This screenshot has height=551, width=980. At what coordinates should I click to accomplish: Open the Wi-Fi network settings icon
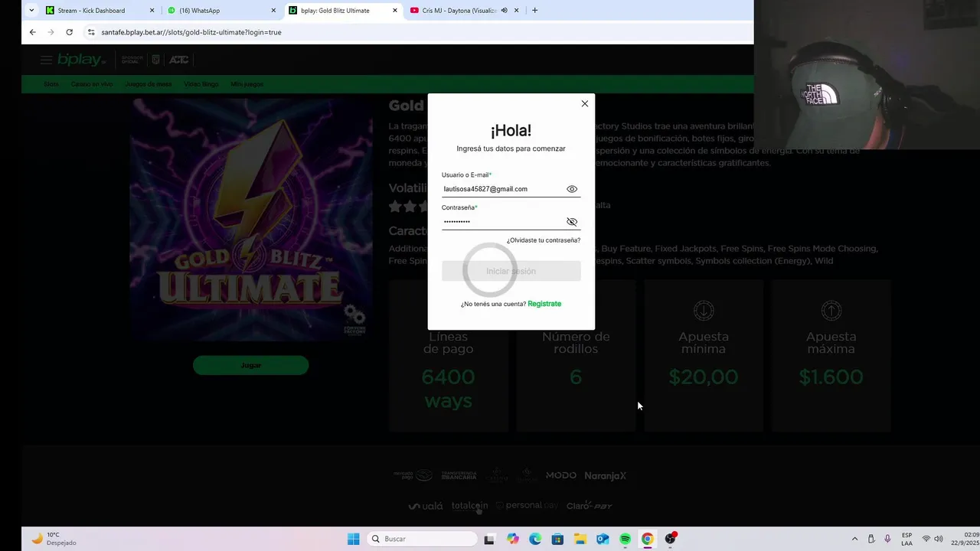click(926, 539)
